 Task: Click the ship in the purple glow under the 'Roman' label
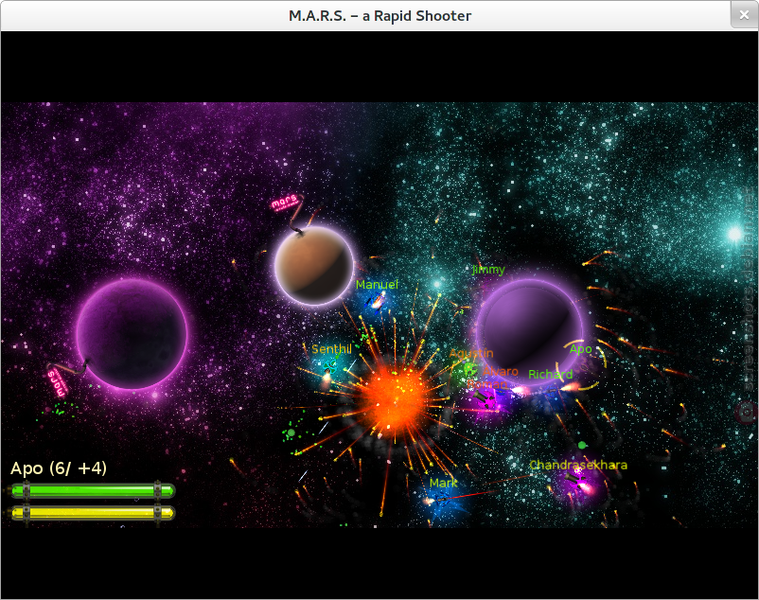486,400
